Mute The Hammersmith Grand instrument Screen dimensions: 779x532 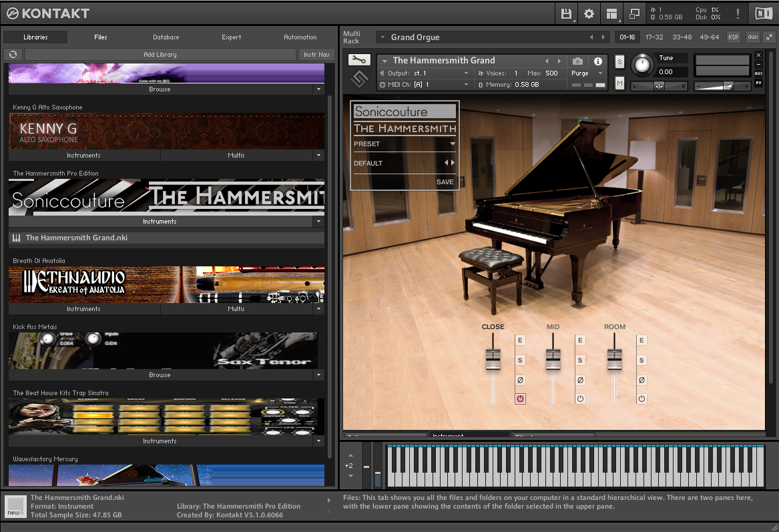click(x=619, y=83)
